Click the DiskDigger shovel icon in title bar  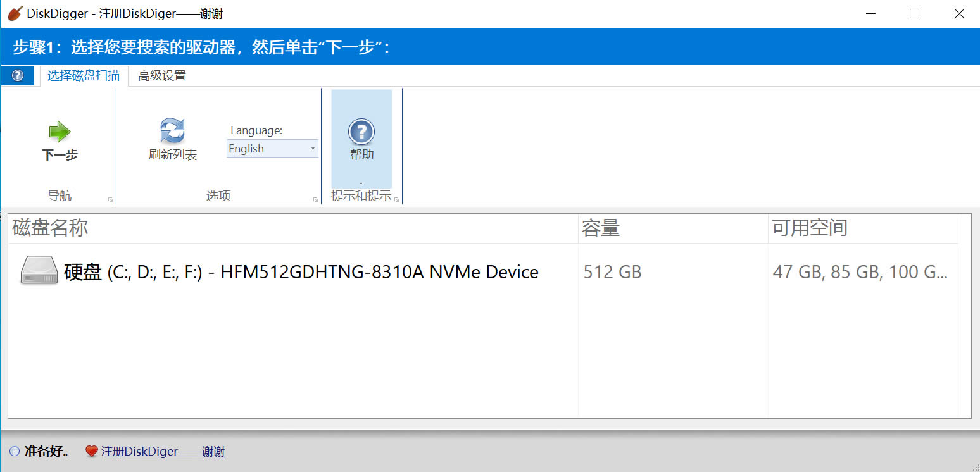click(x=16, y=13)
